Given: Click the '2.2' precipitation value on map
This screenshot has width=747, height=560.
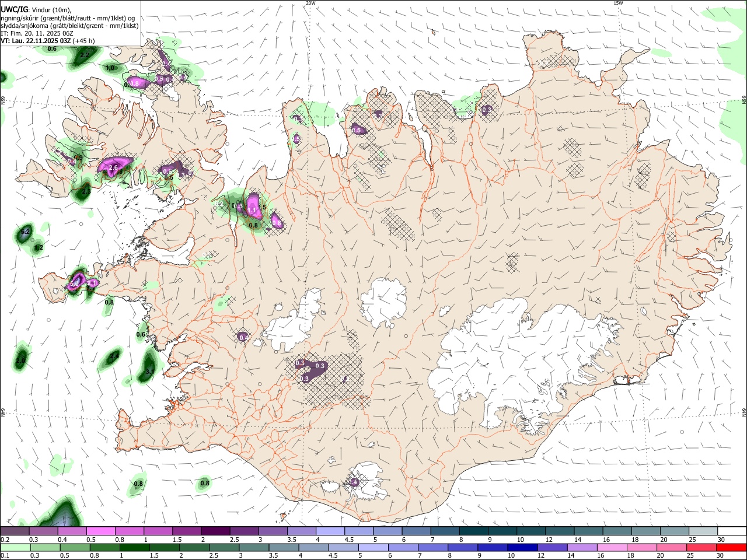Looking at the screenshot, I should click(x=84, y=55).
